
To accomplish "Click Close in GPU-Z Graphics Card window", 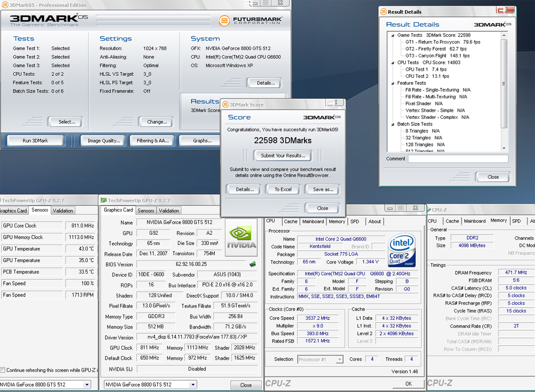I will coord(245,385).
